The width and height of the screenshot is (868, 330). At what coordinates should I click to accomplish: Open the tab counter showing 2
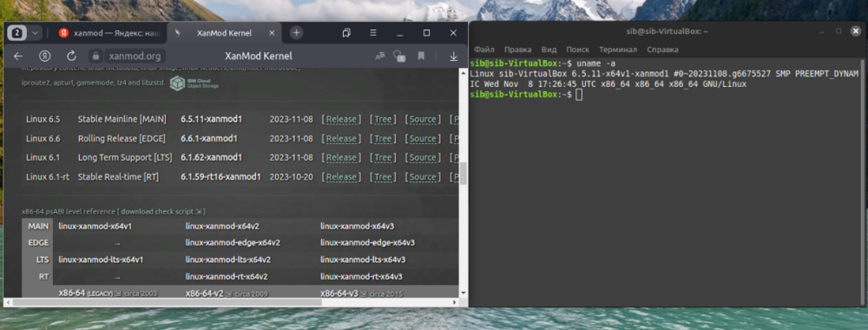16,33
